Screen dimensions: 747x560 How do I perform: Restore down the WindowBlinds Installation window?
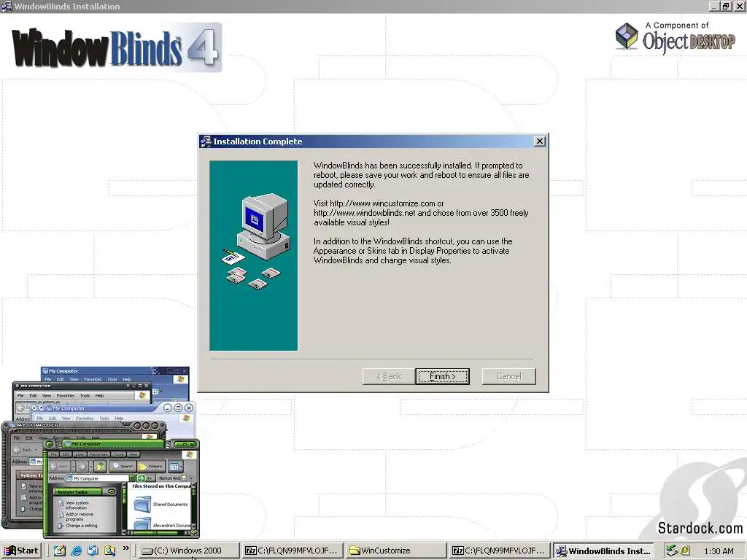click(726, 6)
